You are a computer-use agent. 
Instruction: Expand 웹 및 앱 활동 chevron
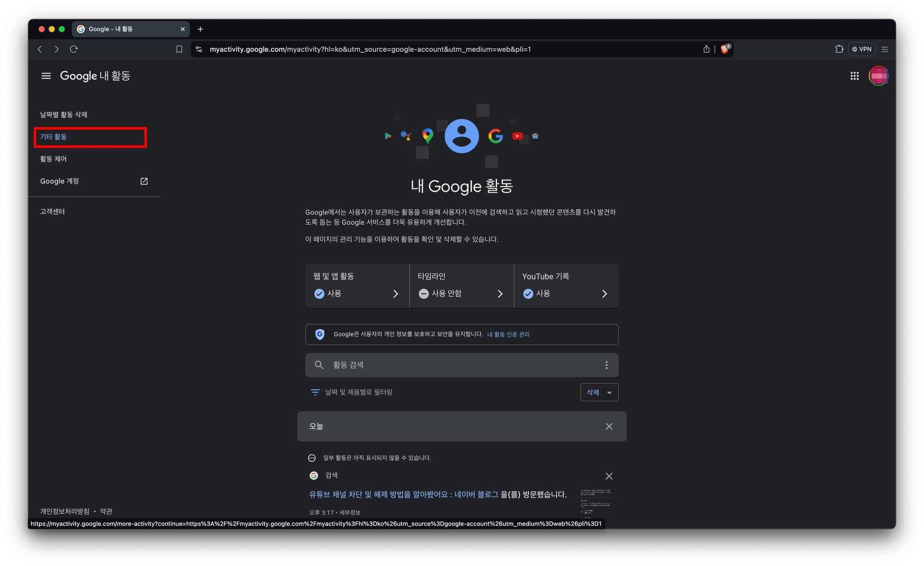click(x=395, y=293)
